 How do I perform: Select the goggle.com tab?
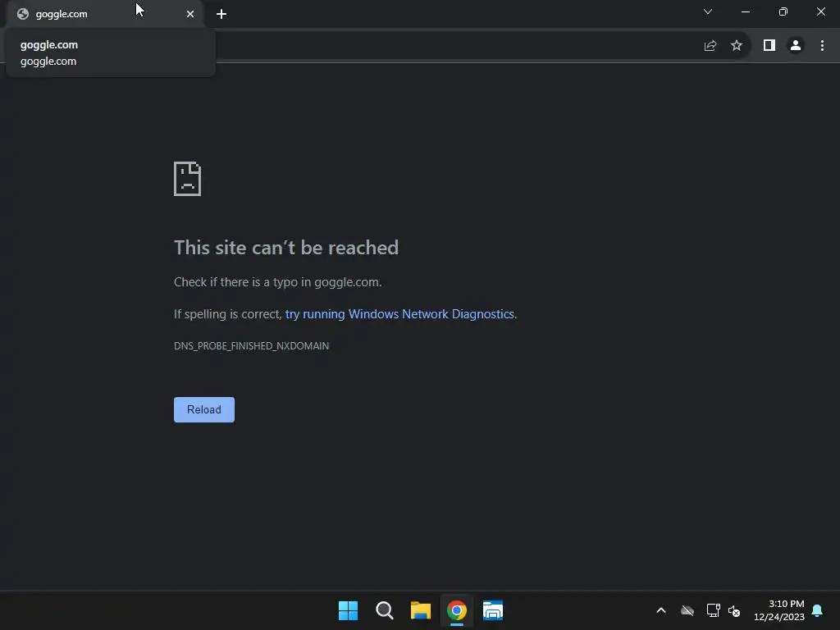coord(105,14)
